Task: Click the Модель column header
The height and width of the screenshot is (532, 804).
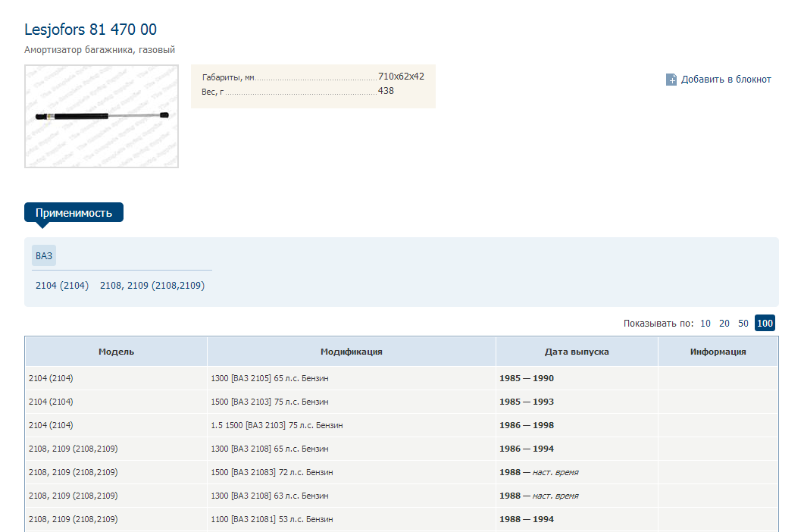Action: 117,352
